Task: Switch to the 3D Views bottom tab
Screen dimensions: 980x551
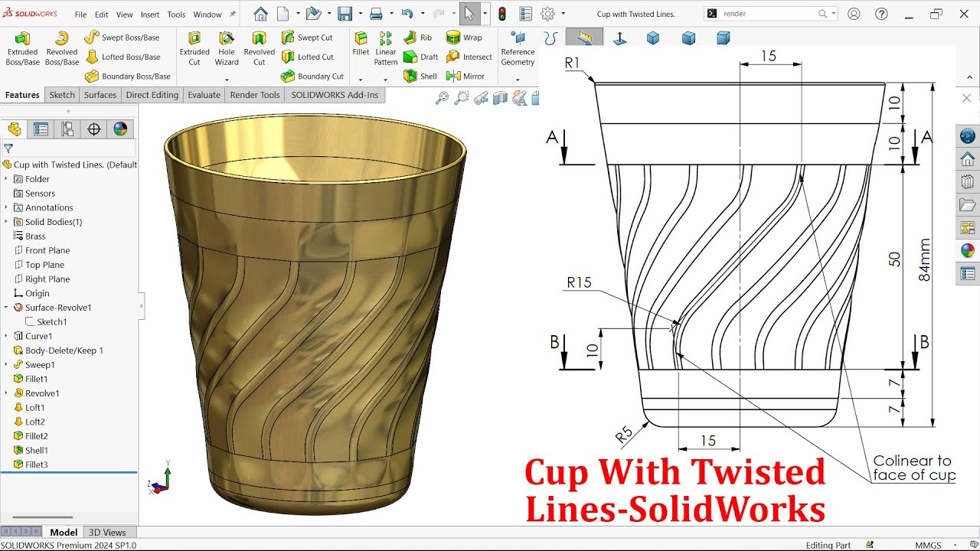Action: (x=107, y=533)
